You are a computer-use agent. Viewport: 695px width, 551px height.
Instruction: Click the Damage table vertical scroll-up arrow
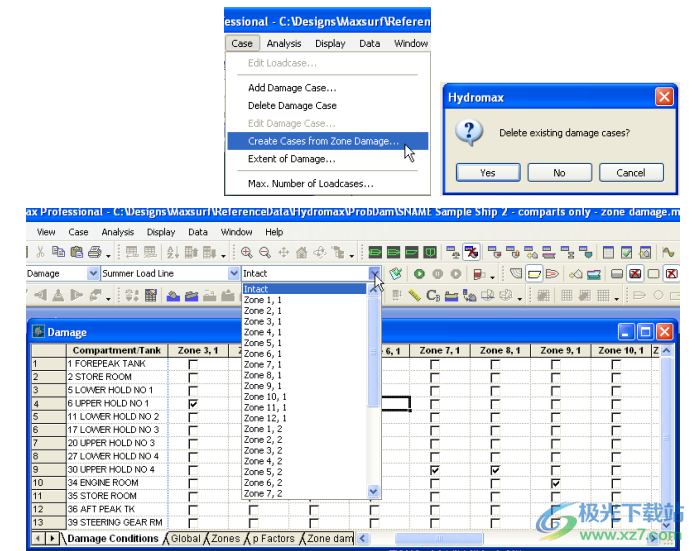point(666,351)
